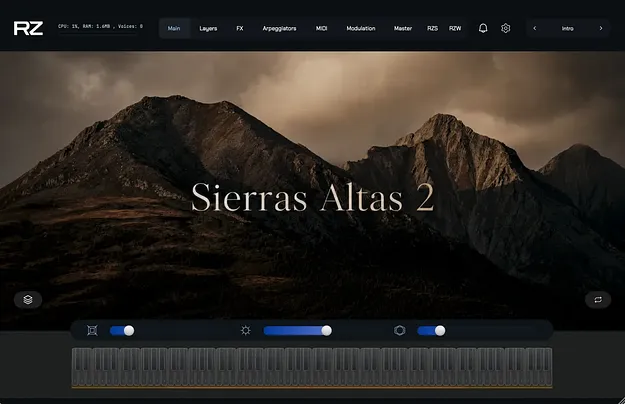The width and height of the screenshot is (625, 404).
Task: Open the RZS tab
Action: point(432,28)
